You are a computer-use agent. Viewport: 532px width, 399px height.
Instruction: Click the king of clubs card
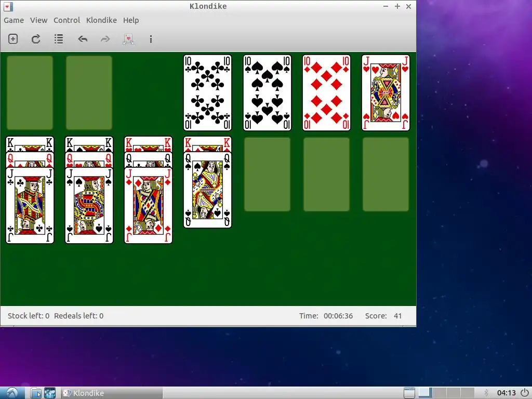30,144
